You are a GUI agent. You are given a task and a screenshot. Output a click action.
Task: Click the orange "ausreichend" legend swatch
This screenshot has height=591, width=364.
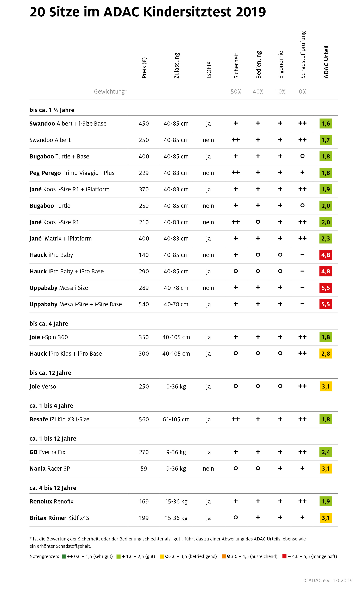pos(224,556)
